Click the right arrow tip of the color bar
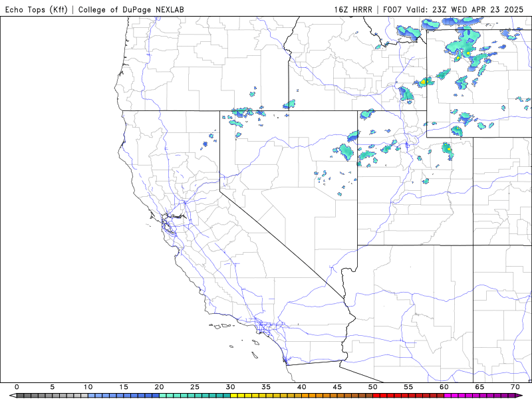This screenshot has height=399, width=532. point(519,396)
